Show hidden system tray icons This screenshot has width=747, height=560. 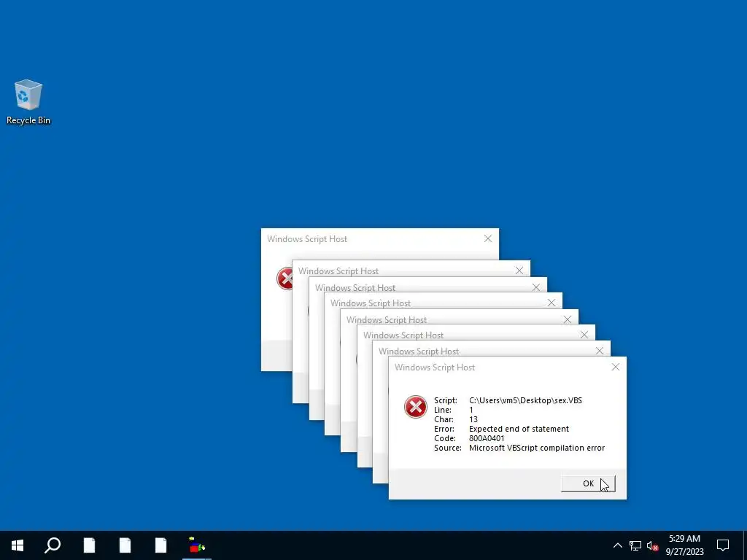[x=617, y=545]
